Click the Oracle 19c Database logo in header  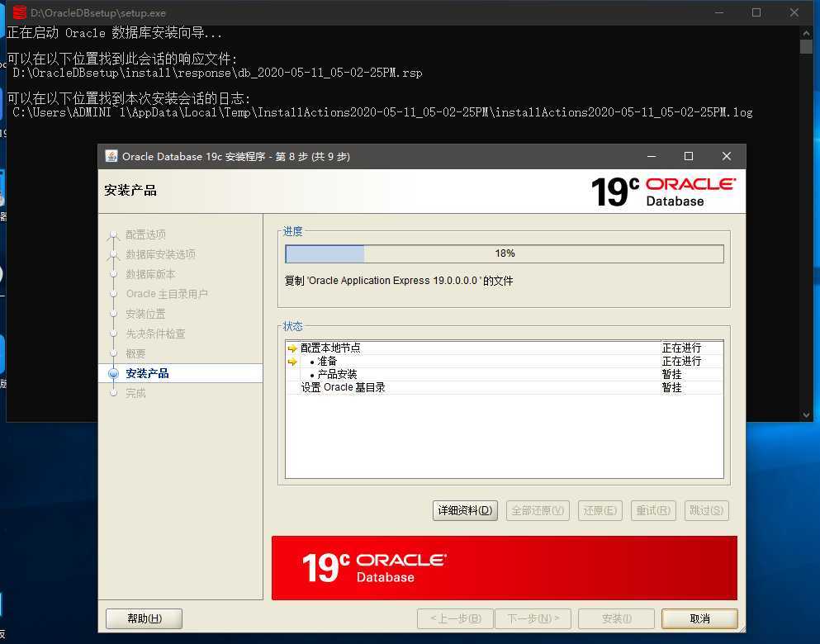[663, 192]
